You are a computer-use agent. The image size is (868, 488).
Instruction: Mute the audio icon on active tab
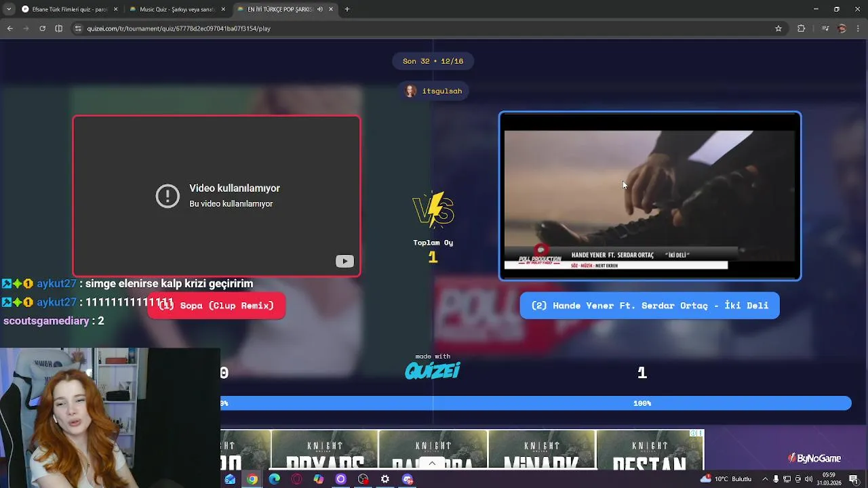[x=320, y=9]
